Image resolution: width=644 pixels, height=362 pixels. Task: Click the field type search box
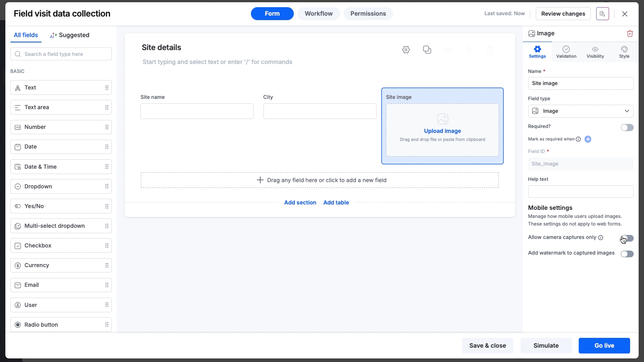pos(61,54)
